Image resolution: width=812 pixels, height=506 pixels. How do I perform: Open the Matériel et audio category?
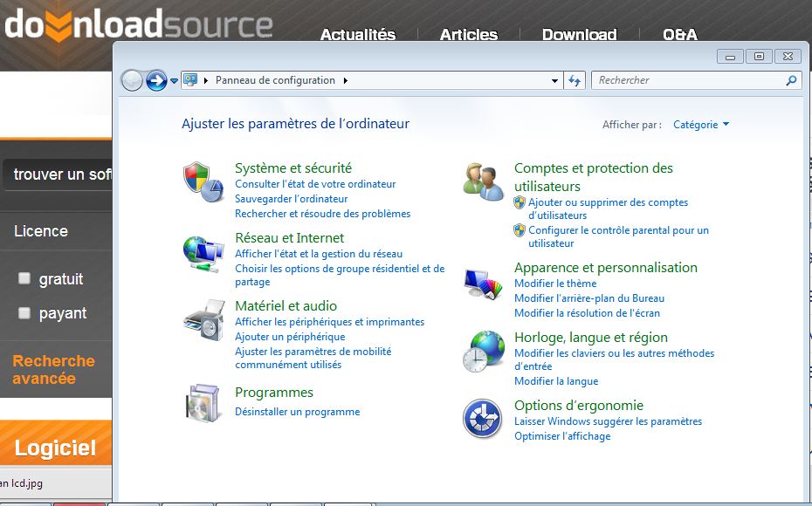point(286,305)
